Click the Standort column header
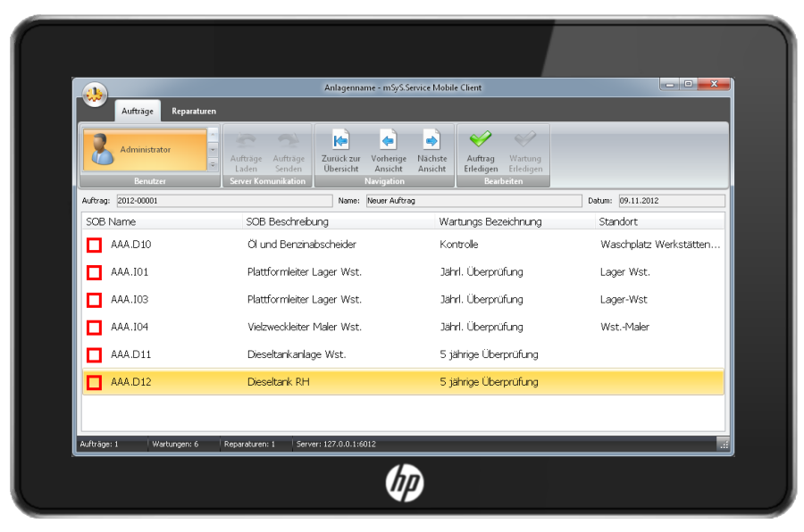804x532 pixels. click(x=619, y=221)
